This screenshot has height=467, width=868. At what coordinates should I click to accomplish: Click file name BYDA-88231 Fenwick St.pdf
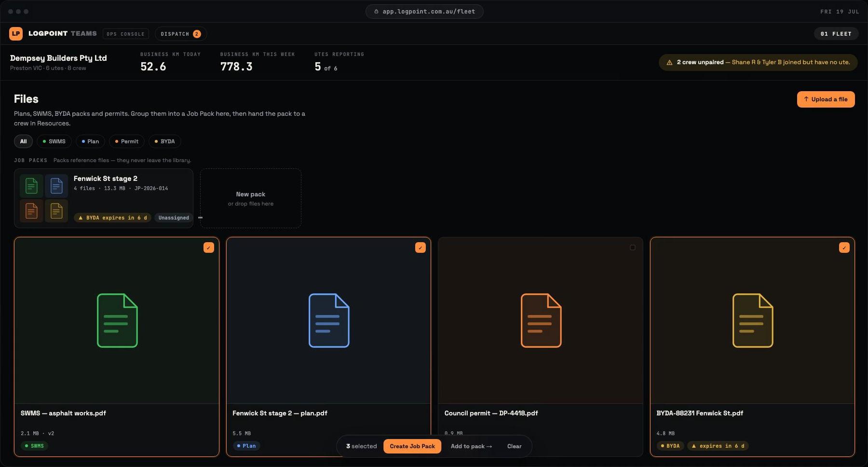[700, 413]
